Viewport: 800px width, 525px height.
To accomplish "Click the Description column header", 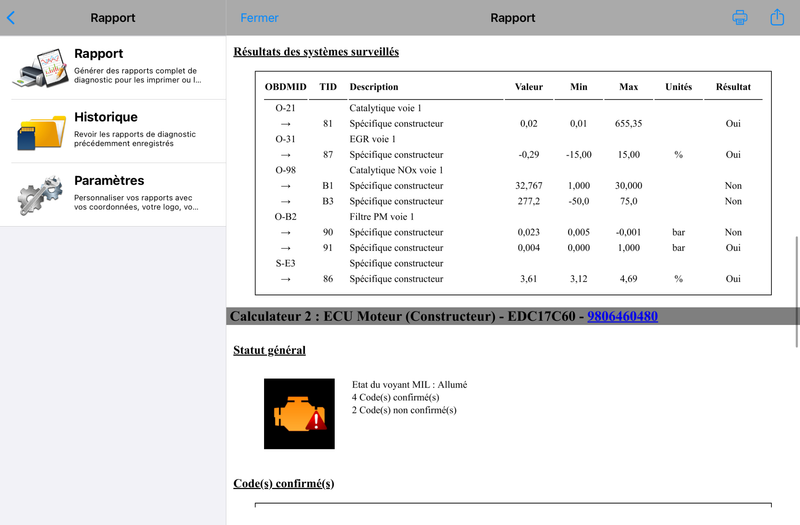I will 374,87.
